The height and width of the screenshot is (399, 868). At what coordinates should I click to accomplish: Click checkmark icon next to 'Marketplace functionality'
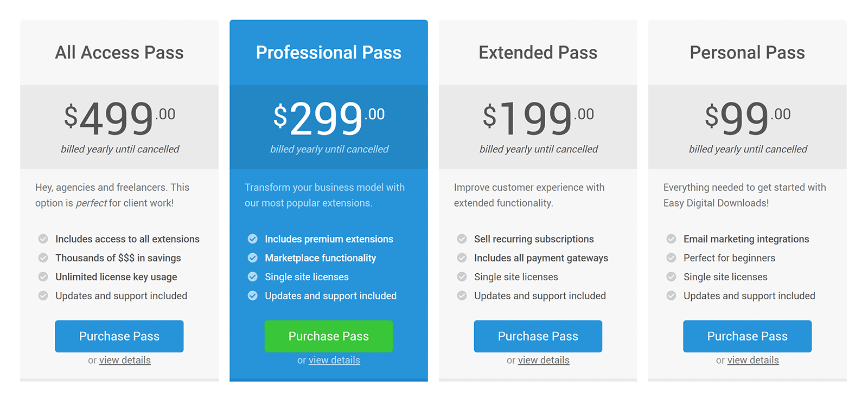(x=252, y=258)
